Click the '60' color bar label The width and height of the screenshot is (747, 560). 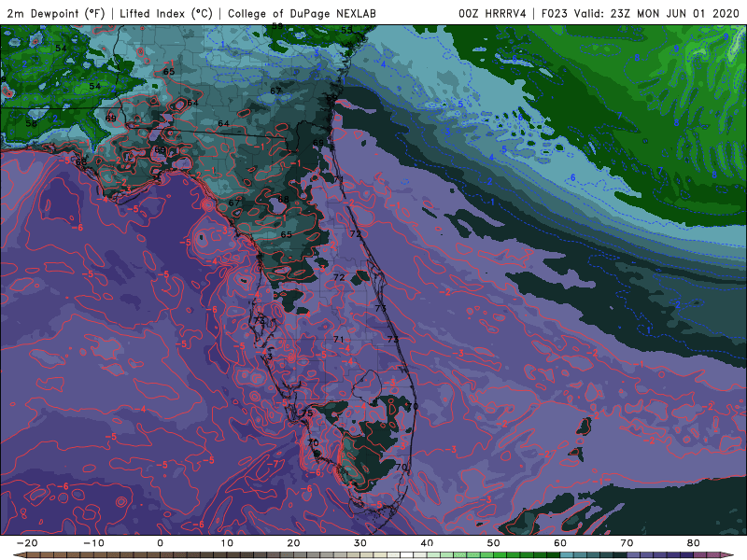tap(560, 543)
